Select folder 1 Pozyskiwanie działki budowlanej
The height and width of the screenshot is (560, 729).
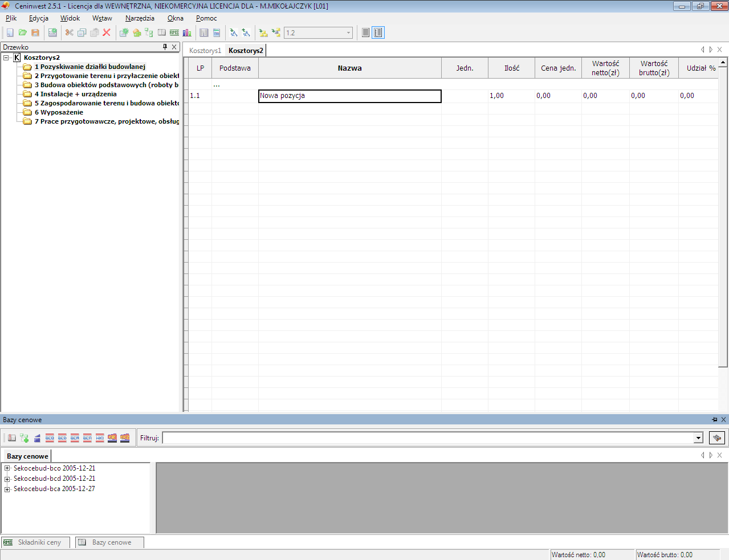click(x=89, y=67)
